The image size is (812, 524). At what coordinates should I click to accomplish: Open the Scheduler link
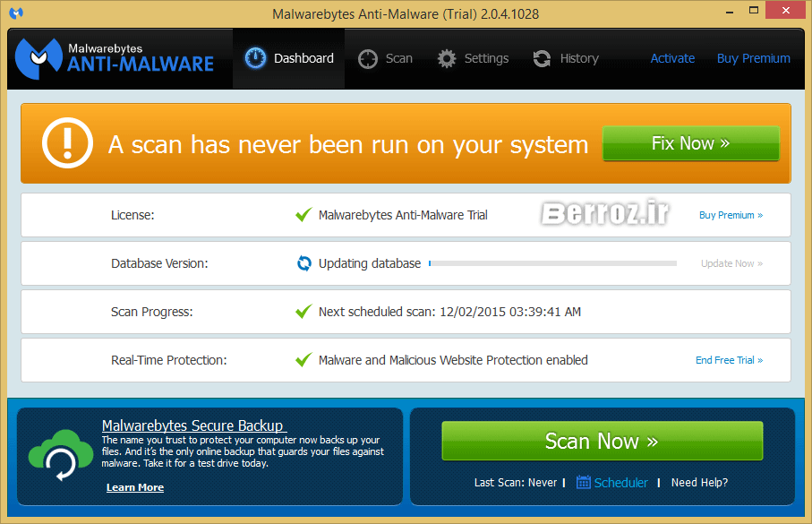620,483
